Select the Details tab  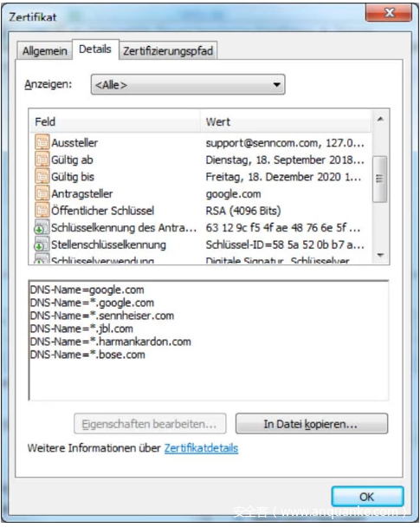click(x=95, y=49)
